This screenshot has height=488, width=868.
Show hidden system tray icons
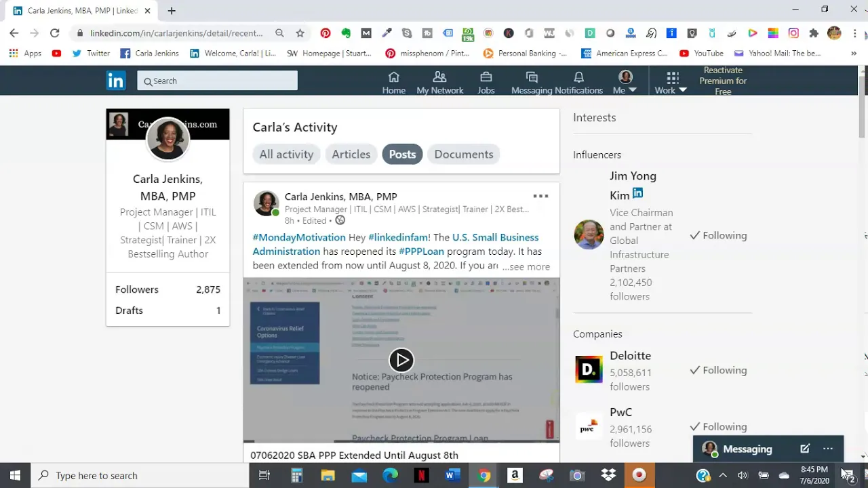(723, 475)
